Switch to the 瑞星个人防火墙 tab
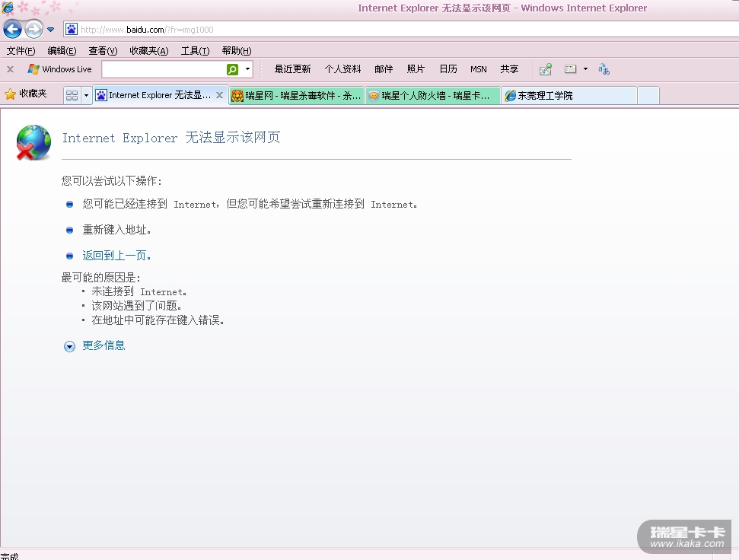 point(433,96)
